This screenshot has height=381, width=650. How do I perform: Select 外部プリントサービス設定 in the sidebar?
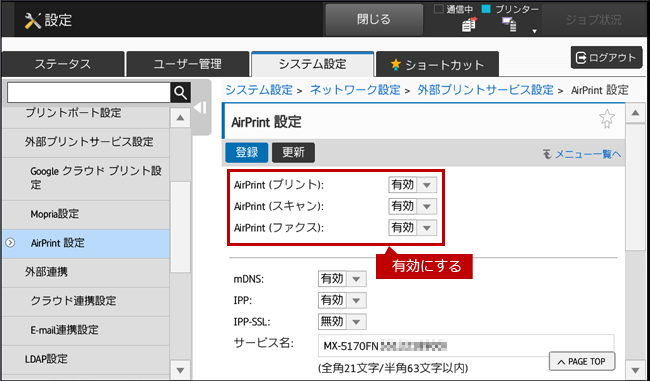[86, 143]
